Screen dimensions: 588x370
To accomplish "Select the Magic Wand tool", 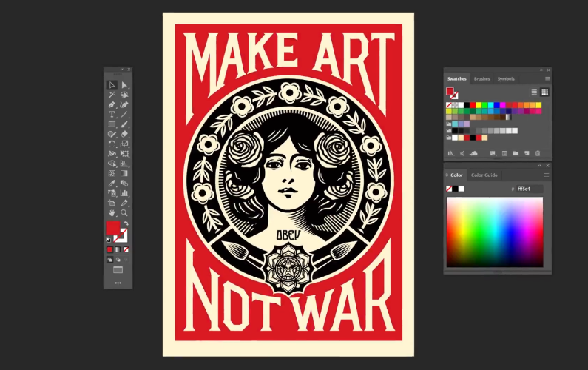I will click(112, 95).
